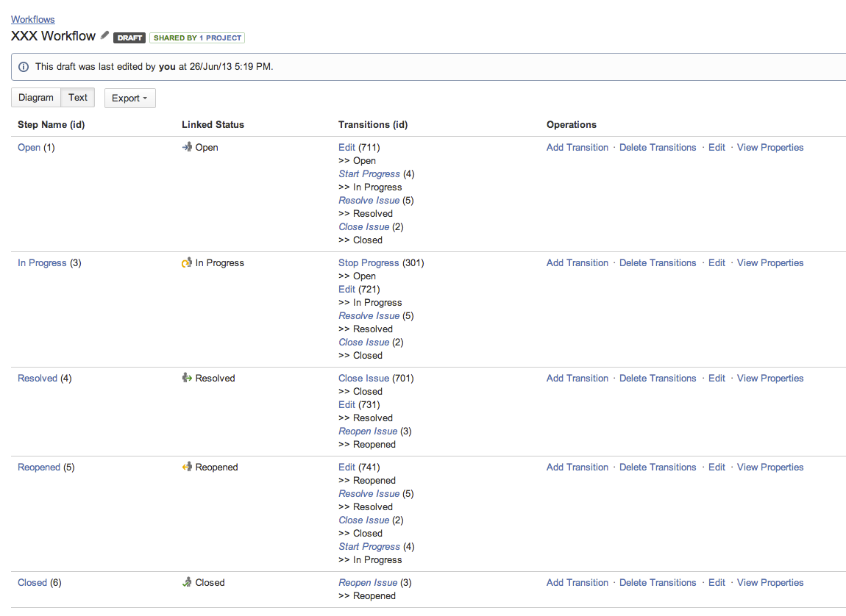This screenshot has height=616, width=846.
Task: Open Resolve Issue (5) in Reopened step
Action: click(369, 493)
